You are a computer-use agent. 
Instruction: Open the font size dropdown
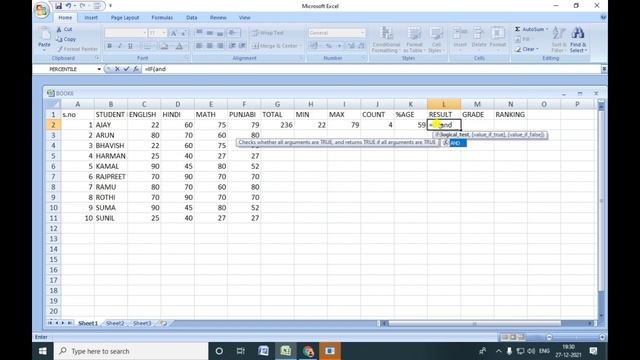coord(164,33)
